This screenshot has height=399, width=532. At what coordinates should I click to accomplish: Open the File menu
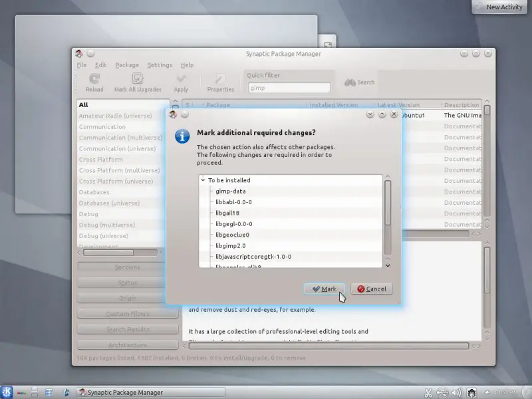tap(81, 65)
